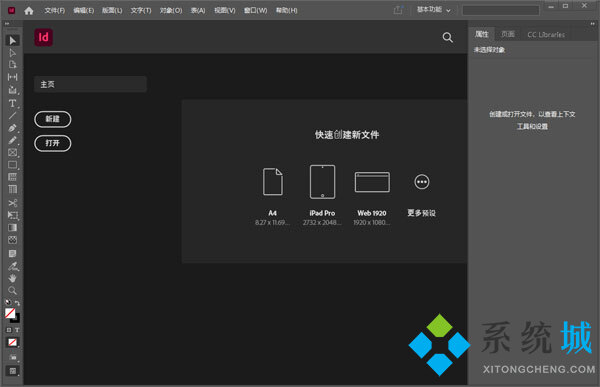
Task: Choose the A4 document preset
Action: tap(272, 196)
